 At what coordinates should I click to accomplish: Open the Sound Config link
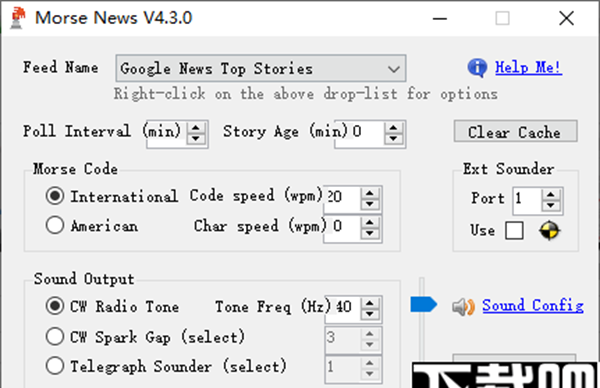(x=533, y=305)
